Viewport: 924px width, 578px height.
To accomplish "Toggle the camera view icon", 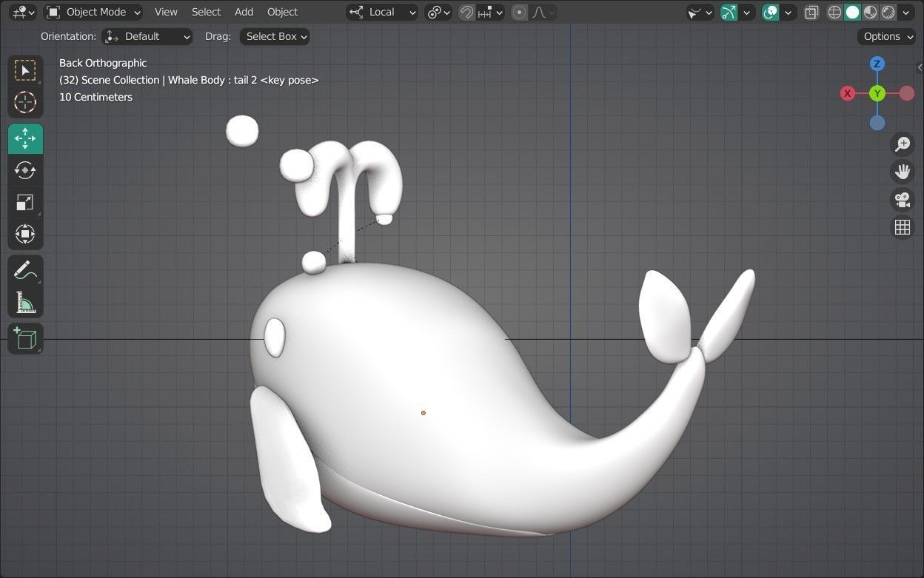I will click(x=902, y=200).
